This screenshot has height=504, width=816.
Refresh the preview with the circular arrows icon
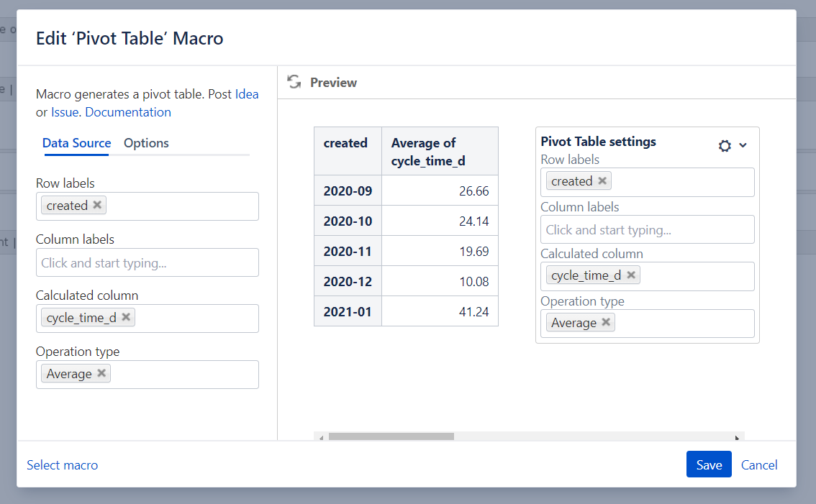tap(294, 82)
